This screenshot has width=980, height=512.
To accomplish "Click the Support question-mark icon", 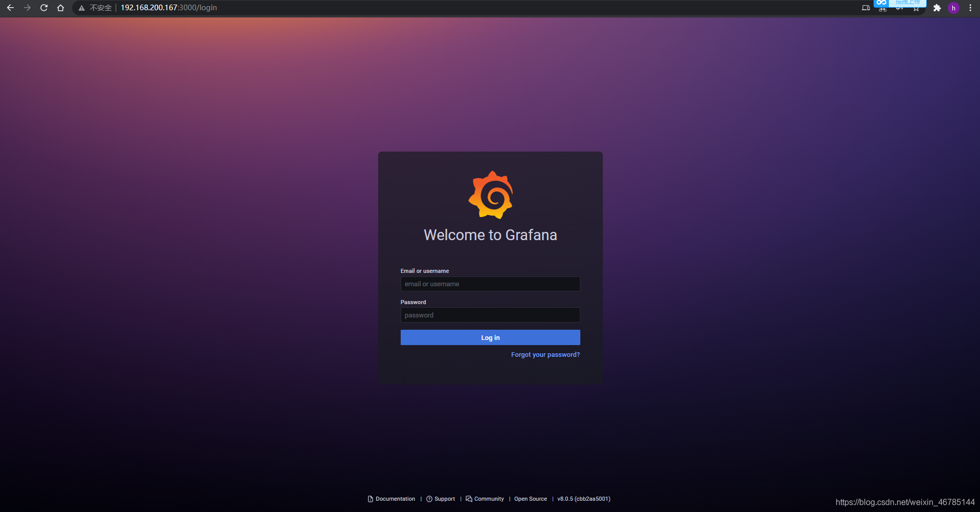I will pos(429,499).
